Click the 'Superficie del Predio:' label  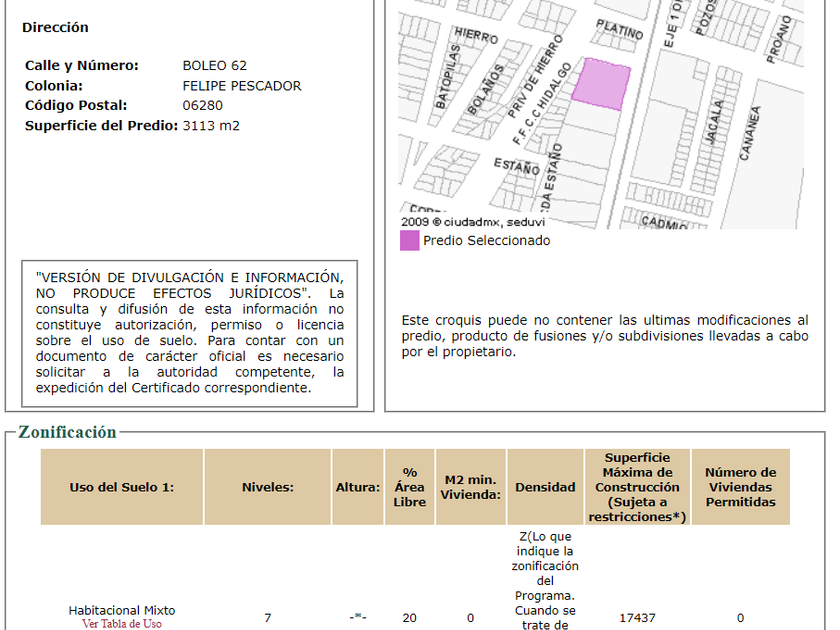(101, 126)
